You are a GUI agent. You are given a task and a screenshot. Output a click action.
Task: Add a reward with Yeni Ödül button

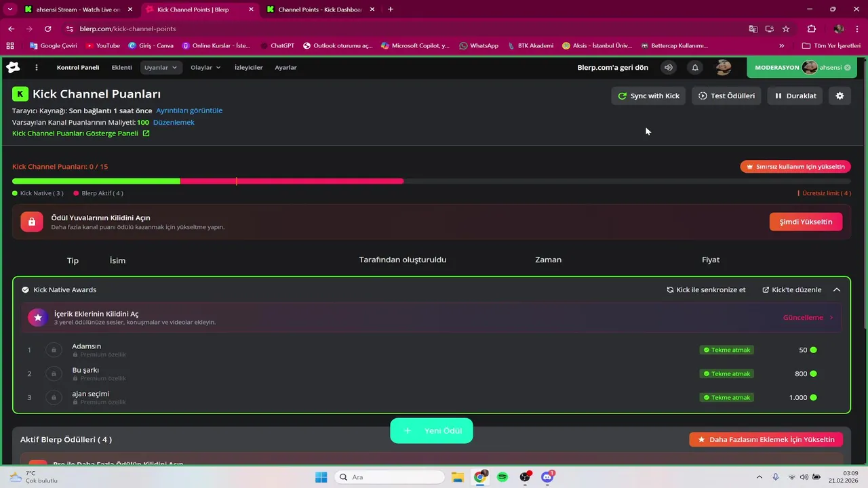(x=431, y=430)
